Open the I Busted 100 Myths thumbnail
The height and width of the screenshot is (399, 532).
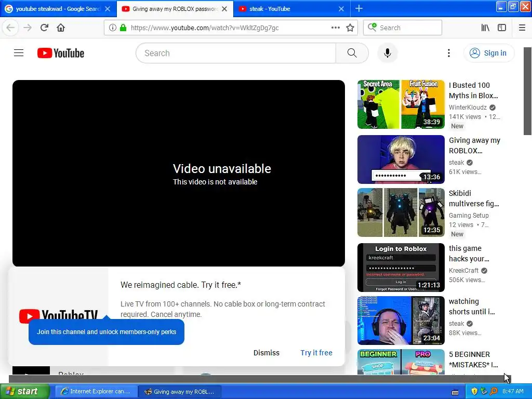click(401, 104)
